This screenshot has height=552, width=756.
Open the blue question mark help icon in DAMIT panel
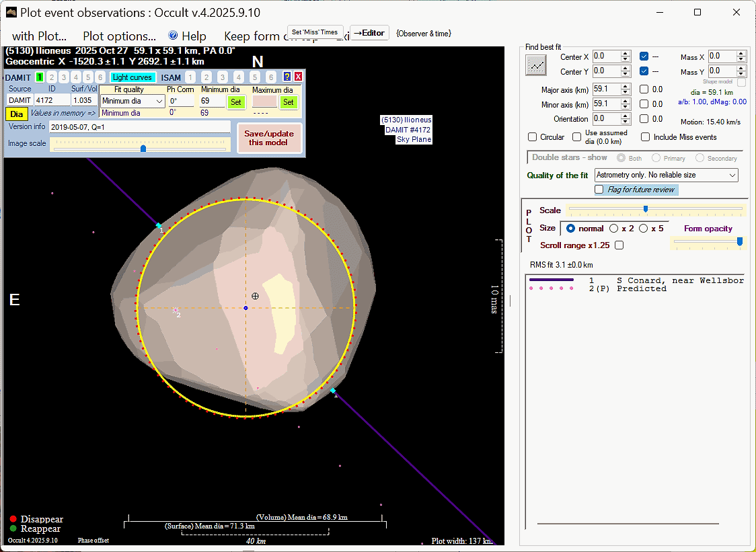click(x=287, y=77)
